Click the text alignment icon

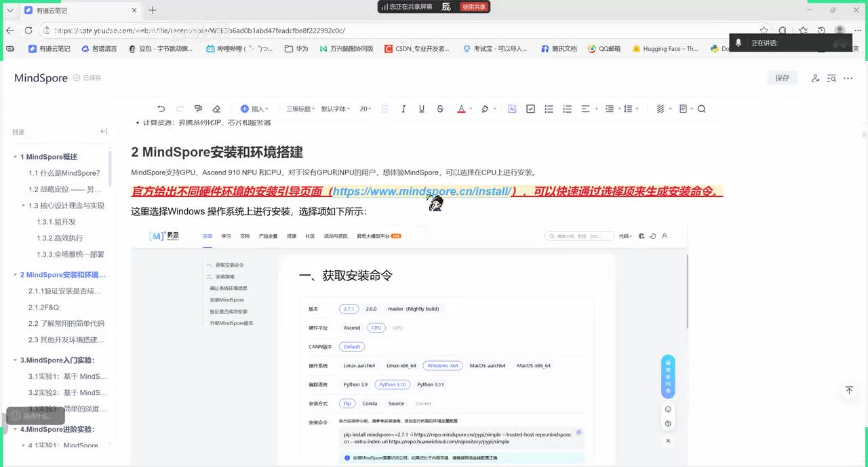point(585,109)
